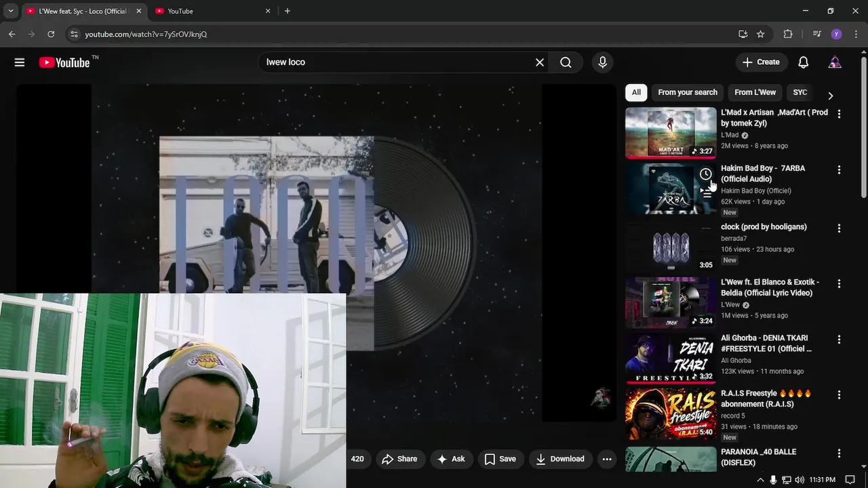Open the Mad'Art video thumbnail

coord(671,133)
